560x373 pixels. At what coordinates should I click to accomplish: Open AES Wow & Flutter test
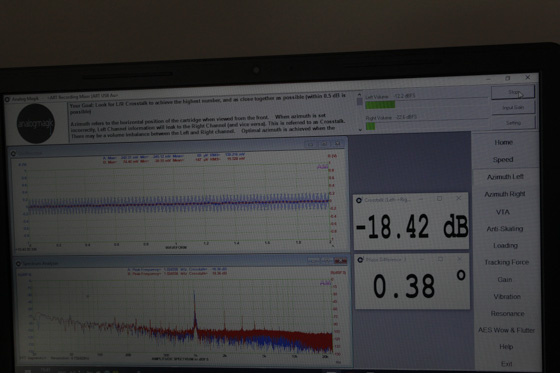506,330
